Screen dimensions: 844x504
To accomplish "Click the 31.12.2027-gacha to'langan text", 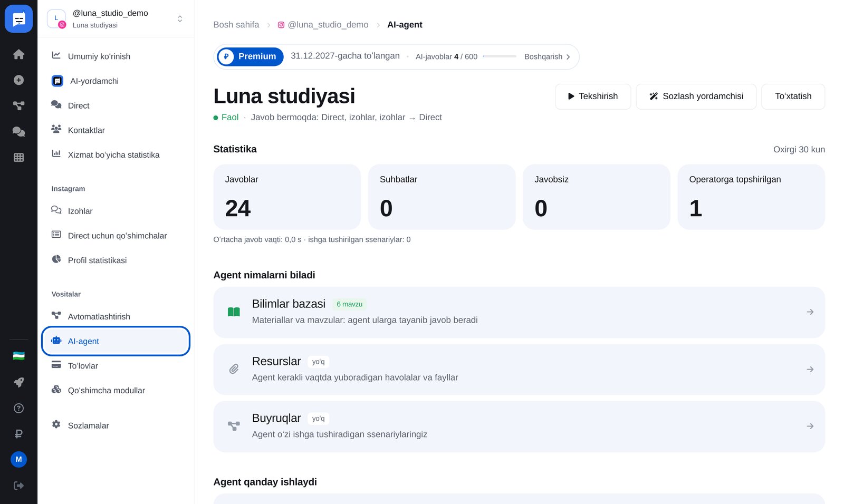I will click(345, 56).
